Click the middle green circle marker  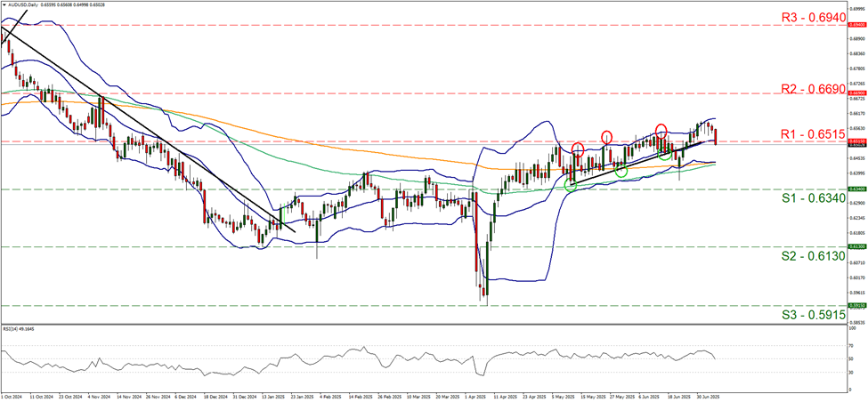pyautogui.click(x=621, y=170)
